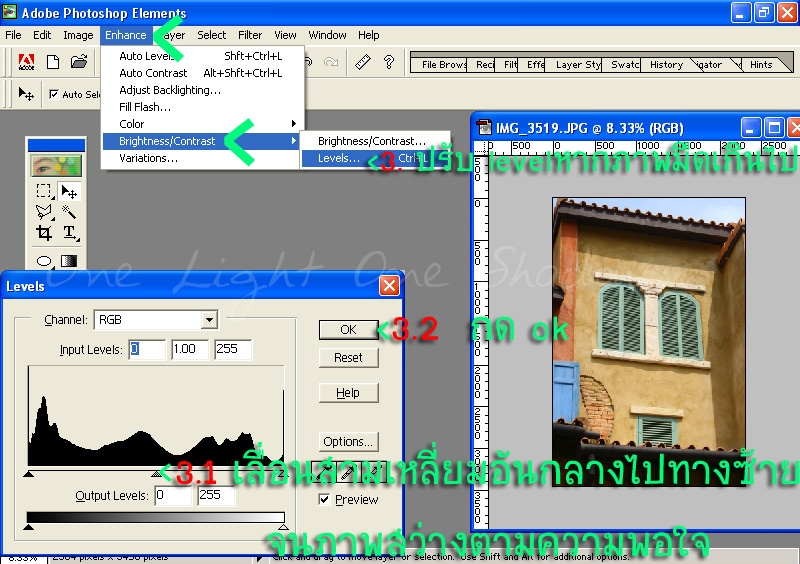Toggle the Preview checkbox in Levels
The width and height of the screenshot is (800, 564).
324,499
